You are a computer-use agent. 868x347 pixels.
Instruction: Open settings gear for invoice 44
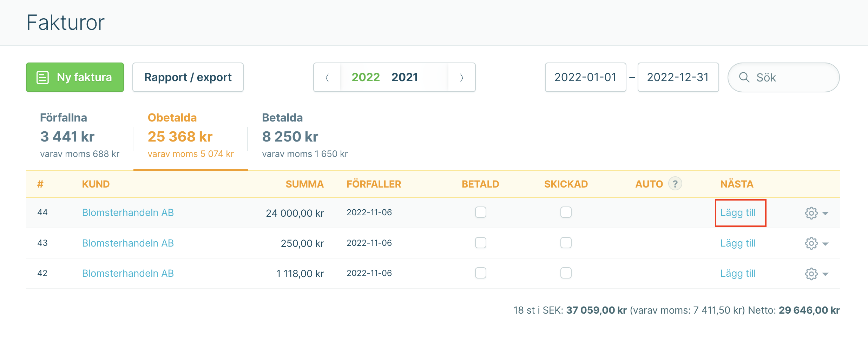tap(811, 213)
